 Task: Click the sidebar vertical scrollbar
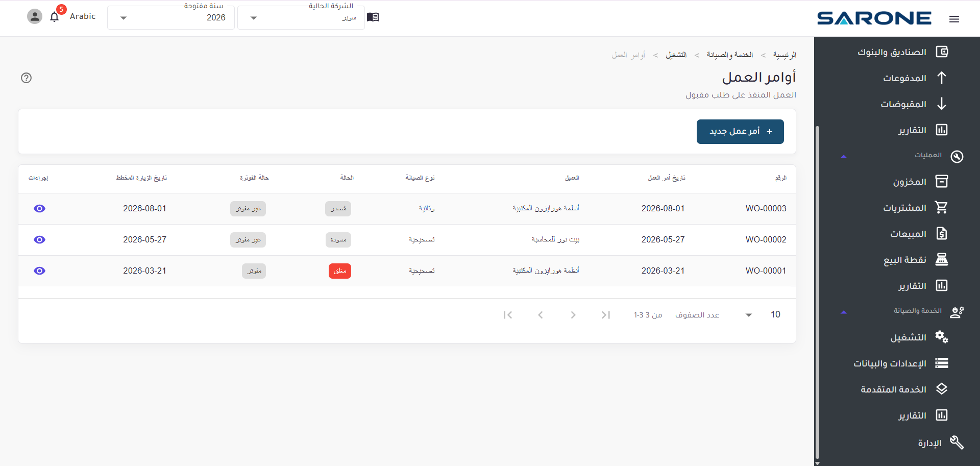click(x=817, y=292)
